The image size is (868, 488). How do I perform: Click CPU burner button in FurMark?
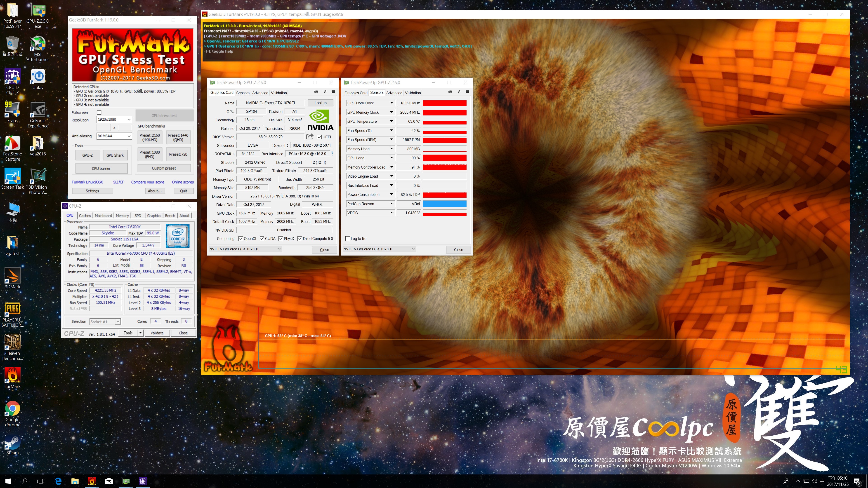click(x=101, y=168)
